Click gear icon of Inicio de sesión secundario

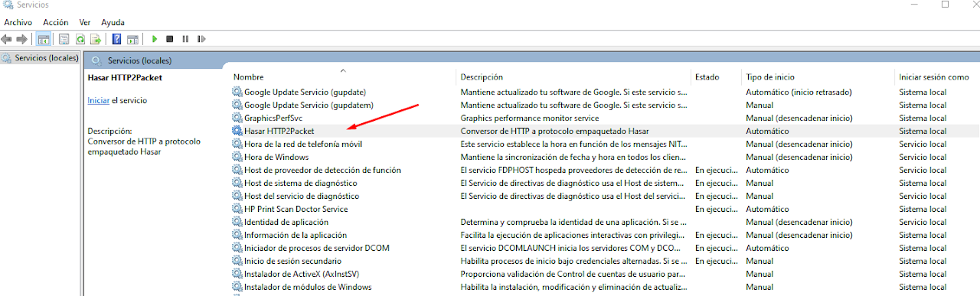pyautogui.click(x=237, y=261)
